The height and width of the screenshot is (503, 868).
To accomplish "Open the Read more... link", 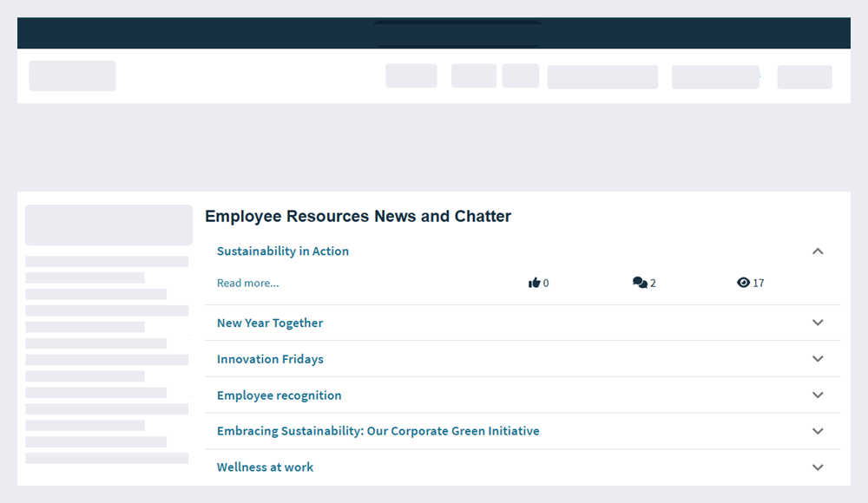I will coord(248,283).
